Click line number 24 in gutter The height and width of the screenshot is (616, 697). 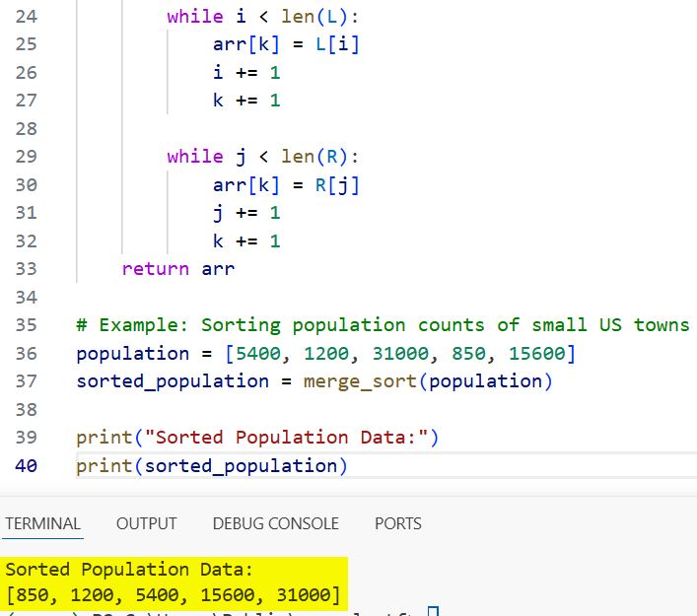click(x=27, y=17)
